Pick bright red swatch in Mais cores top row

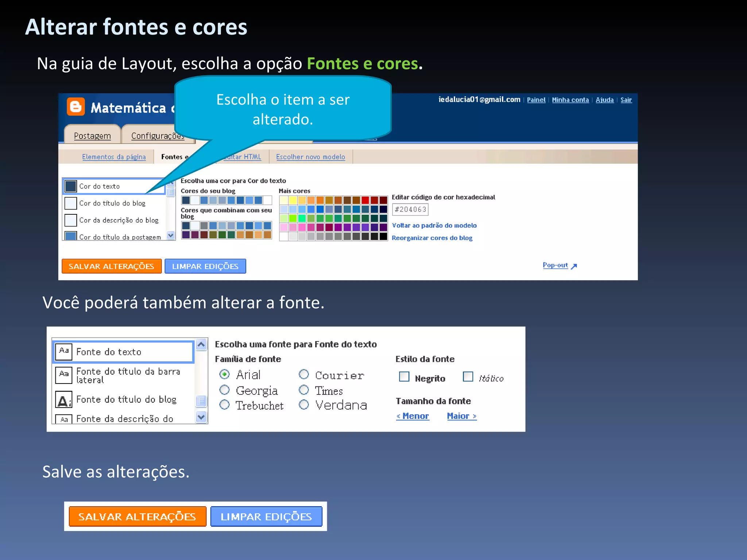coord(365,200)
